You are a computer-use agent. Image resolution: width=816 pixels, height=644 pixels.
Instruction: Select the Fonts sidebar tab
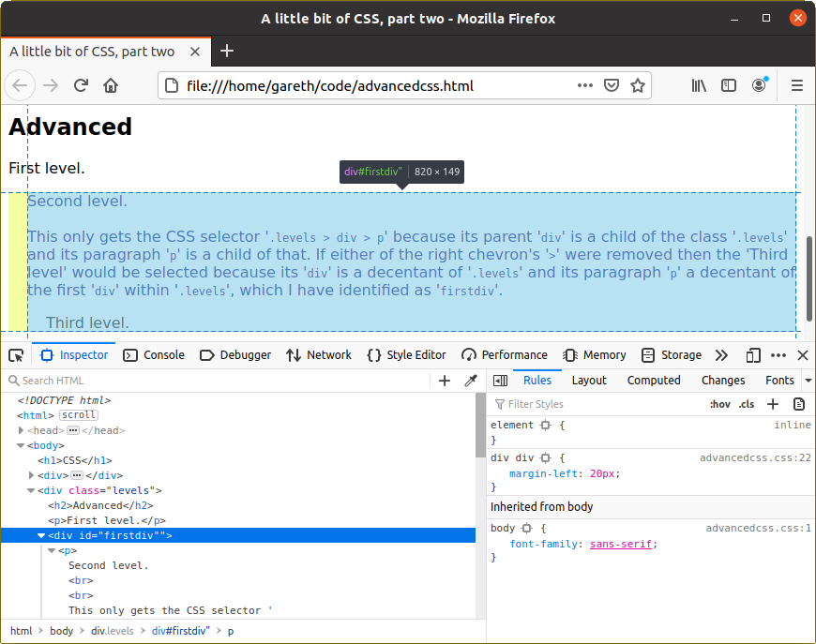(x=779, y=381)
